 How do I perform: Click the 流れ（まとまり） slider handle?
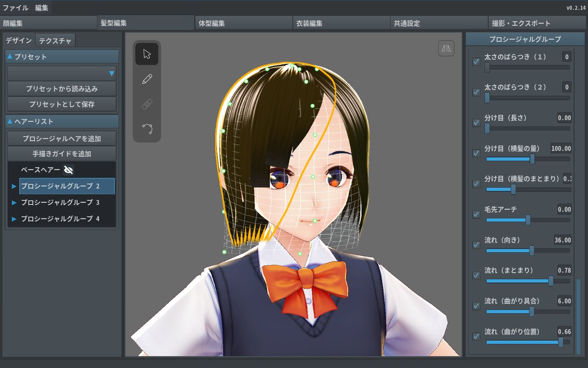tap(551, 281)
